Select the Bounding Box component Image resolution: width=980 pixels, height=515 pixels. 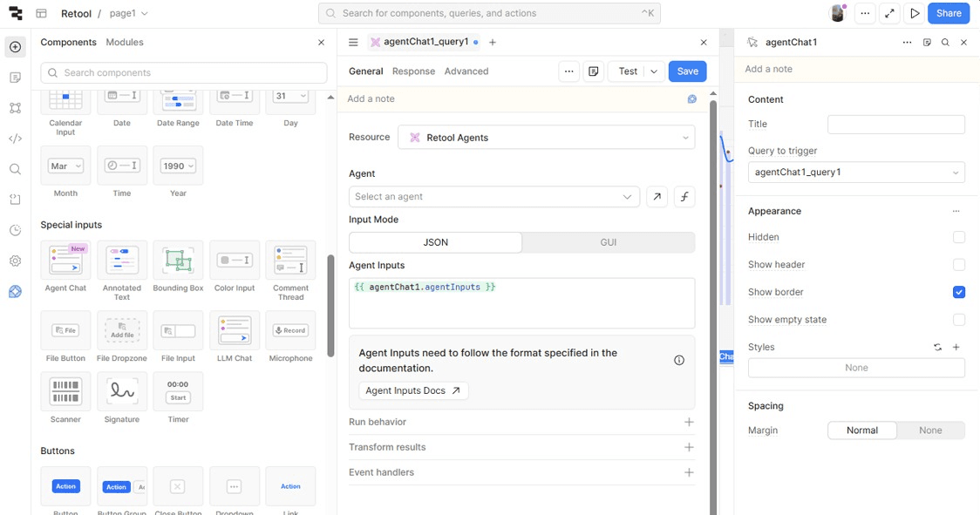178,261
